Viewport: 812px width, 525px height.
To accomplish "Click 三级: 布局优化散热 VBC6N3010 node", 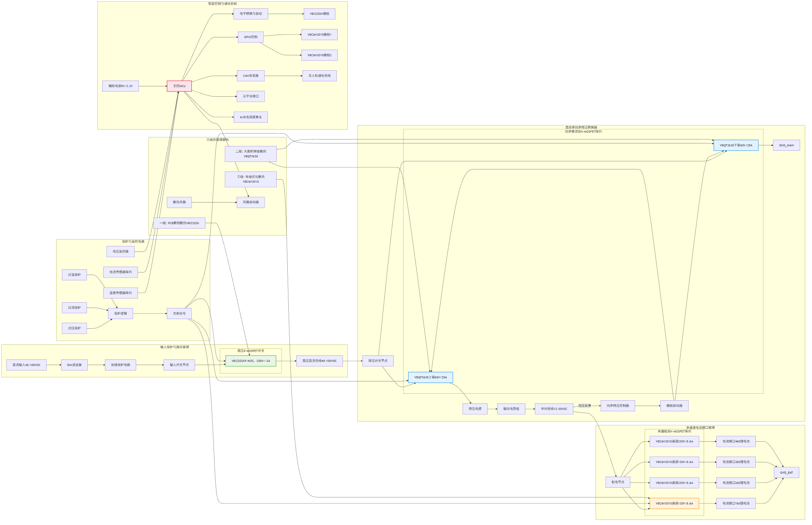I will pos(251,179).
